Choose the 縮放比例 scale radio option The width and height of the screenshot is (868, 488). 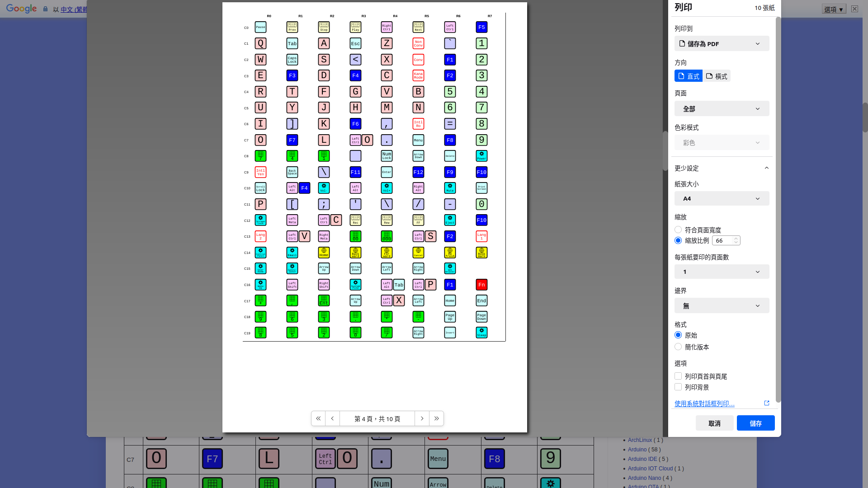(678, 240)
